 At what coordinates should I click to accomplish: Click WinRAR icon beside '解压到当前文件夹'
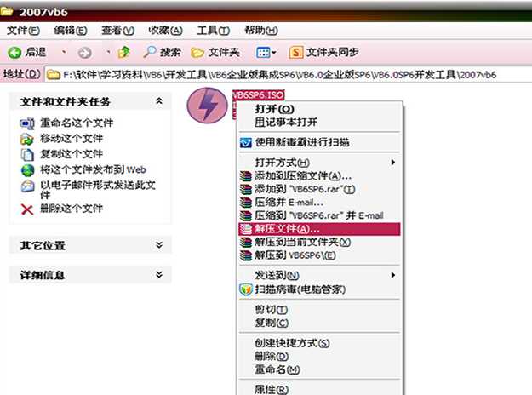(246, 243)
